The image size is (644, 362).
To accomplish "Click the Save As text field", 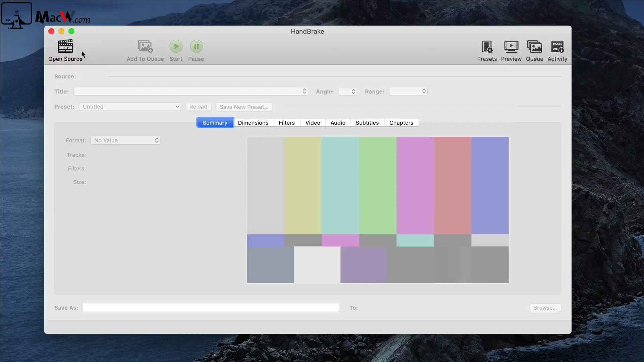I will pos(211,308).
